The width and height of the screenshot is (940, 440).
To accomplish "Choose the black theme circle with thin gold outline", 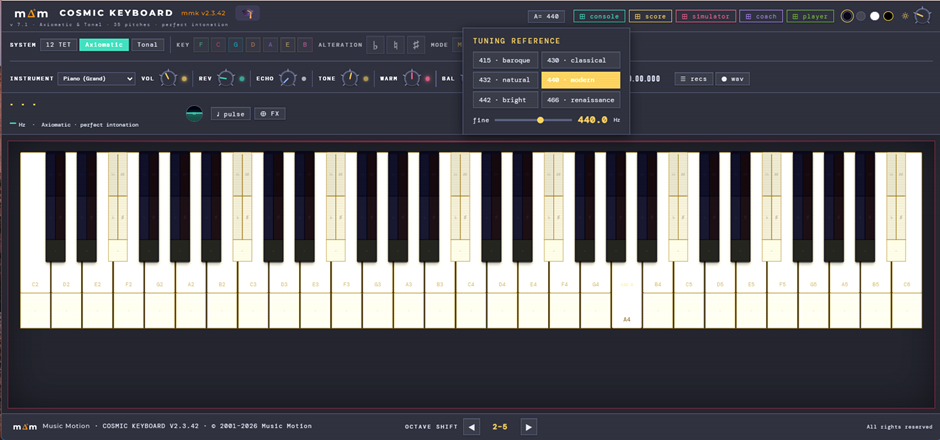I will 888,16.
